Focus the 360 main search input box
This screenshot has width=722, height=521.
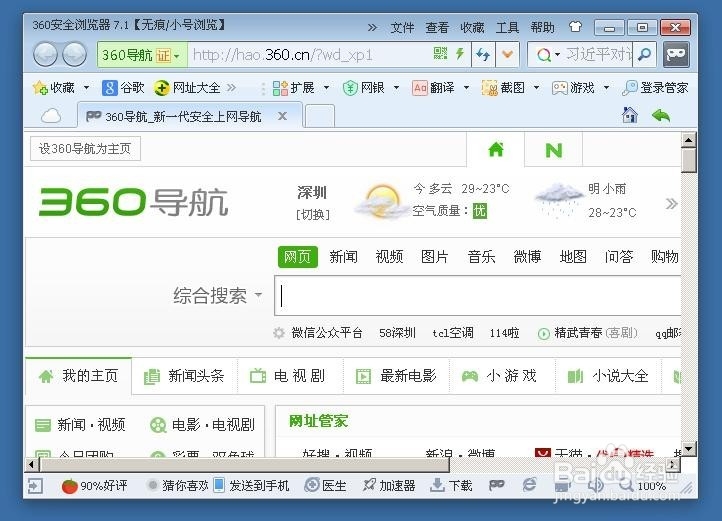[x=477, y=295]
